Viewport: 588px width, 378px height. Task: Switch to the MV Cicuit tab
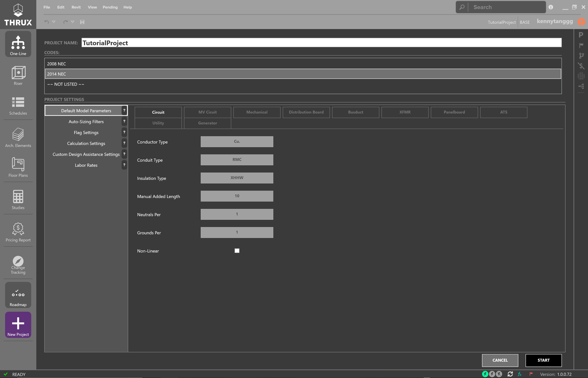207,112
